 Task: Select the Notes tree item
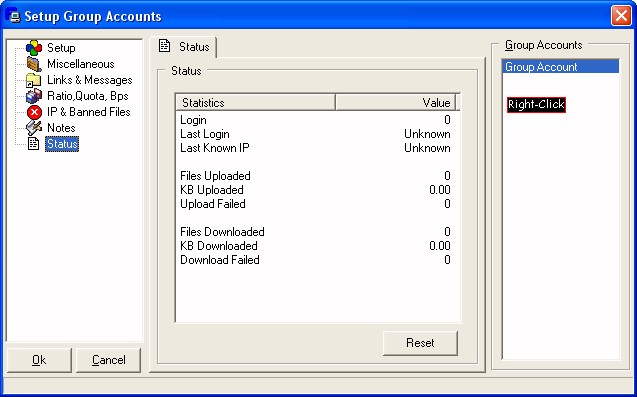point(61,128)
